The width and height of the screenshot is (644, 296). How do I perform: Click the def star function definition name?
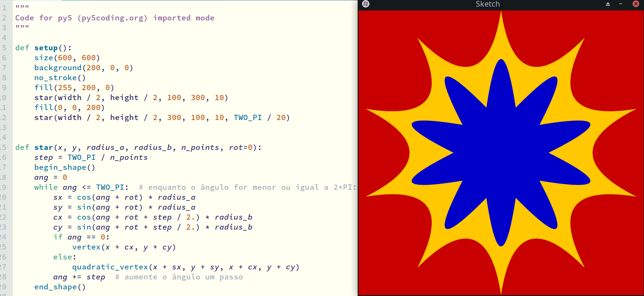coord(43,148)
